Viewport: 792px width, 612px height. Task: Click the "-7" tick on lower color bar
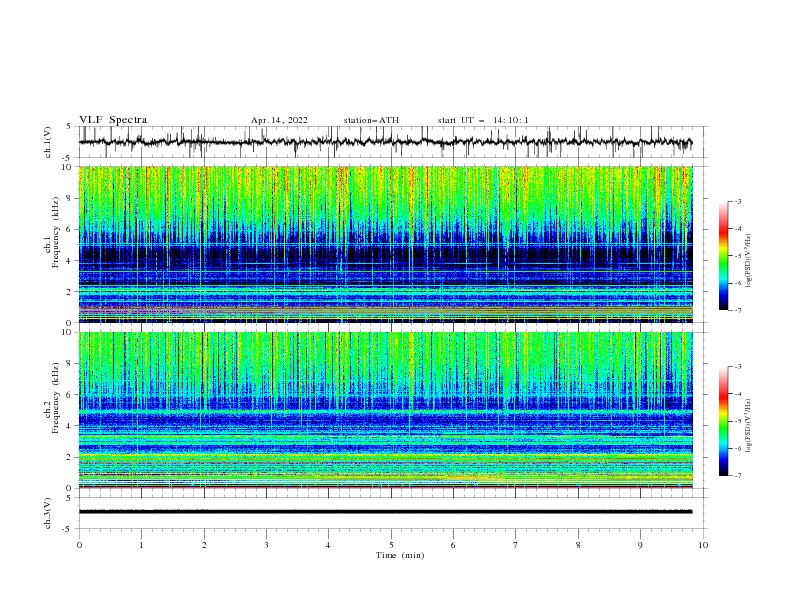coord(737,475)
